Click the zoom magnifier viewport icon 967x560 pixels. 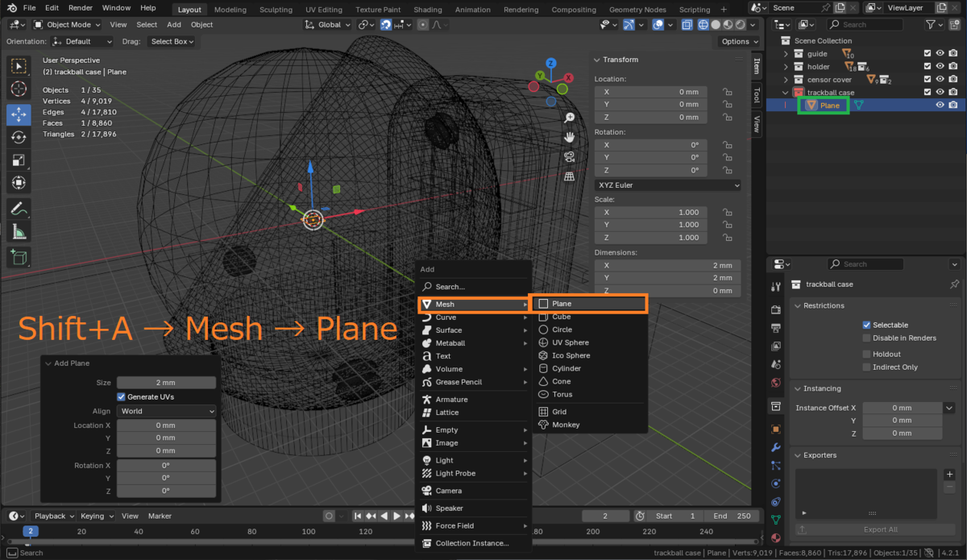coord(570,118)
